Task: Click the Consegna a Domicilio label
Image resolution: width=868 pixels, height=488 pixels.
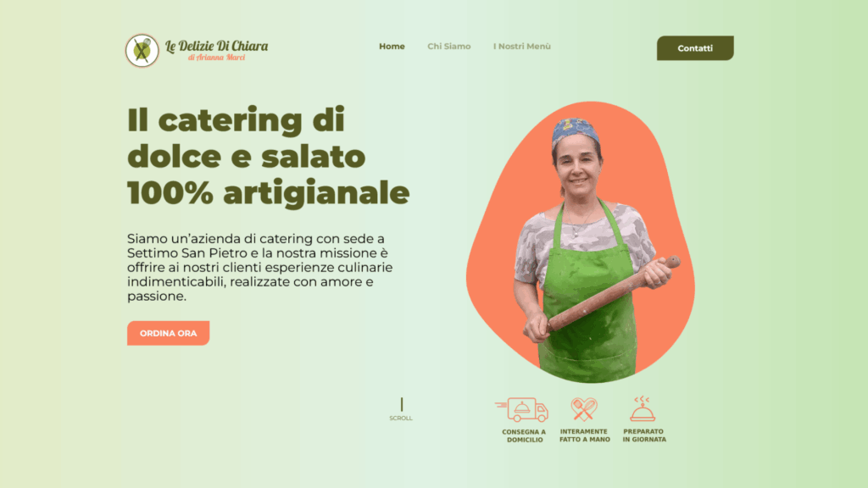Action: pos(524,436)
